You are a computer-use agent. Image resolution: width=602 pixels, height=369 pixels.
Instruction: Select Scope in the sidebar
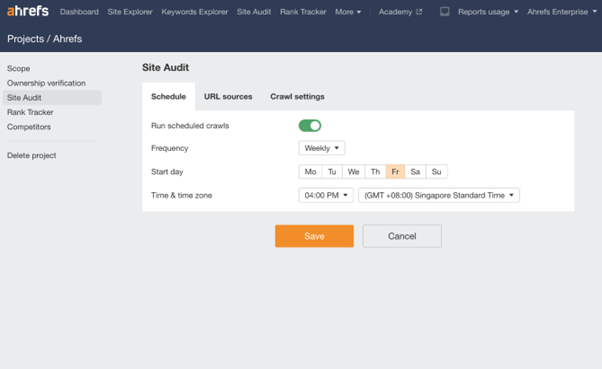click(x=18, y=68)
